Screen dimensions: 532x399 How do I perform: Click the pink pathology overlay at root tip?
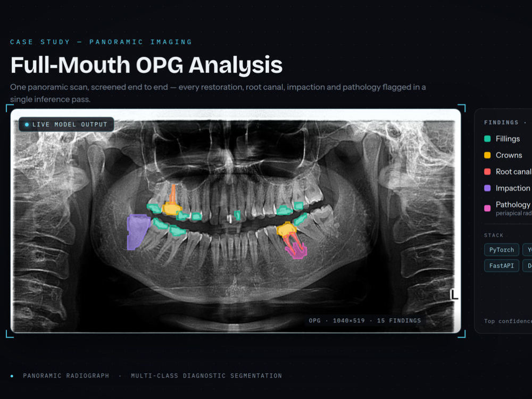(x=297, y=251)
